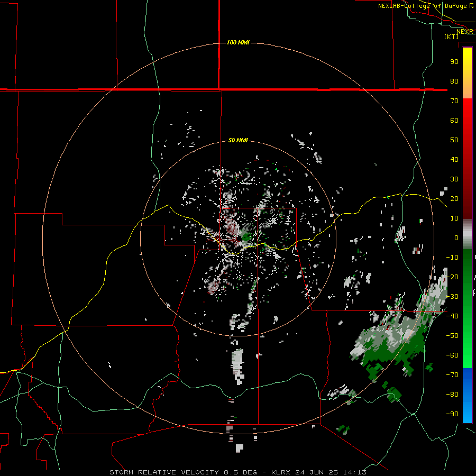The image size is (476, 476).
Task: Click the bright green segment of color bar
Action: pos(467,349)
